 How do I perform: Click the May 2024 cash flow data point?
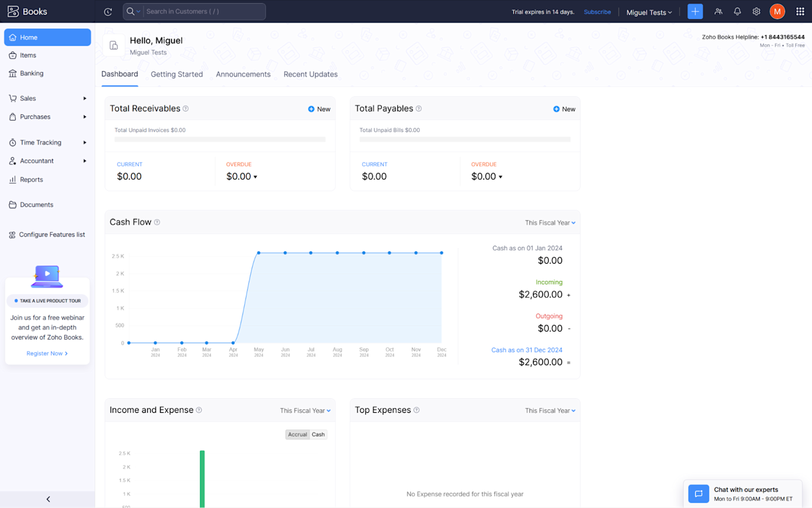259,253
